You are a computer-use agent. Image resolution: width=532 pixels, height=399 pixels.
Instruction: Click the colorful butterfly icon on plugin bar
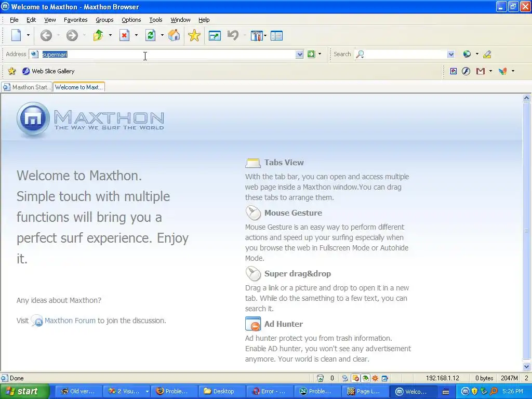click(503, 71)
